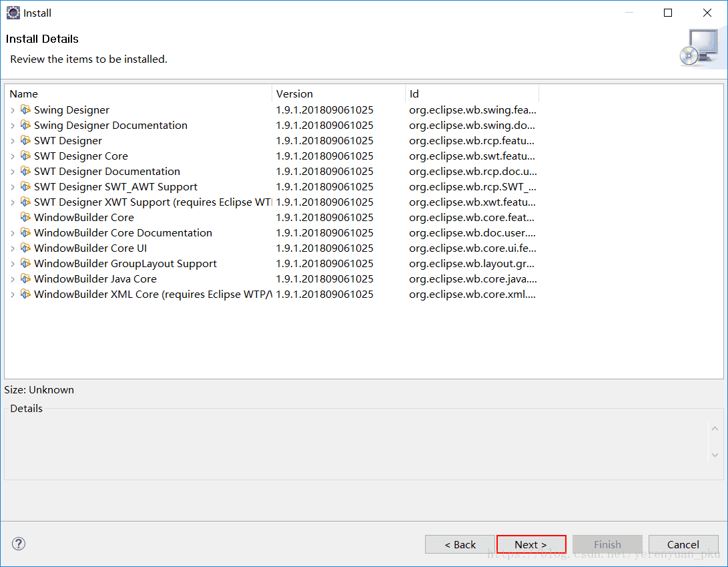Click the WindowBuilder Core UI feature icon
728x567 pixels.
click(x=25, y=248)
